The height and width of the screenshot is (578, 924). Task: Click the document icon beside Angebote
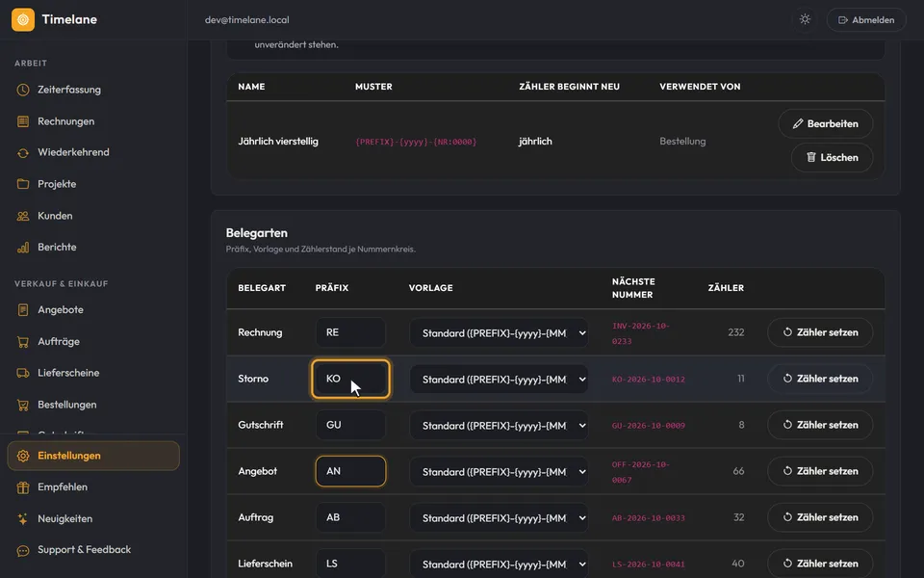click(23, 309)
